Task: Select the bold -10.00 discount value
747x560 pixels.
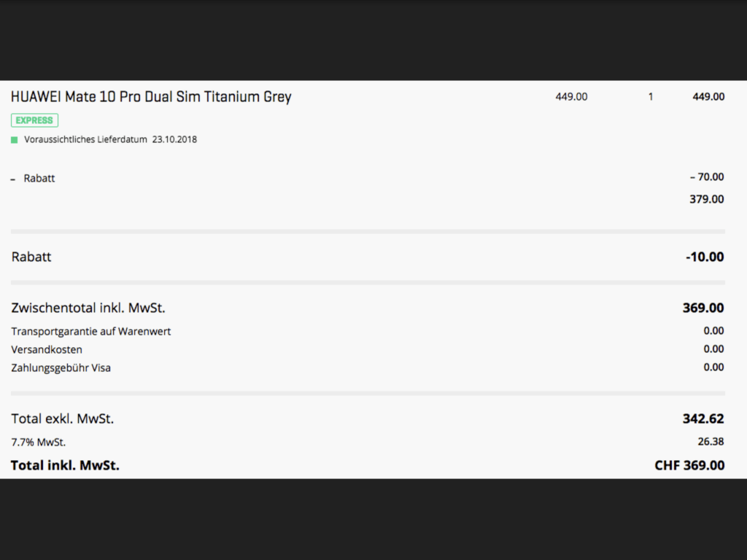Action: [705, 257]
